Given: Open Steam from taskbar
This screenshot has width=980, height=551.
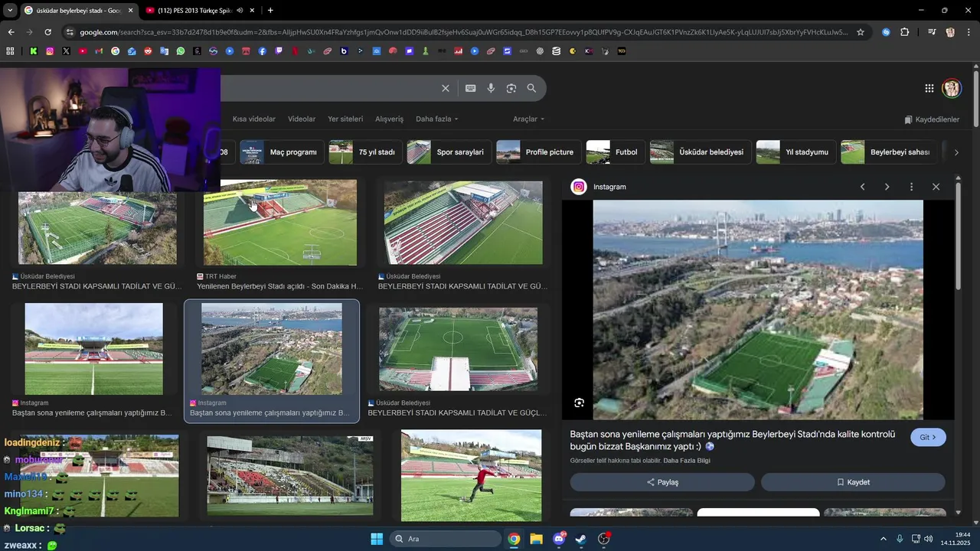Looking at the screenshot, I should 581,539.
